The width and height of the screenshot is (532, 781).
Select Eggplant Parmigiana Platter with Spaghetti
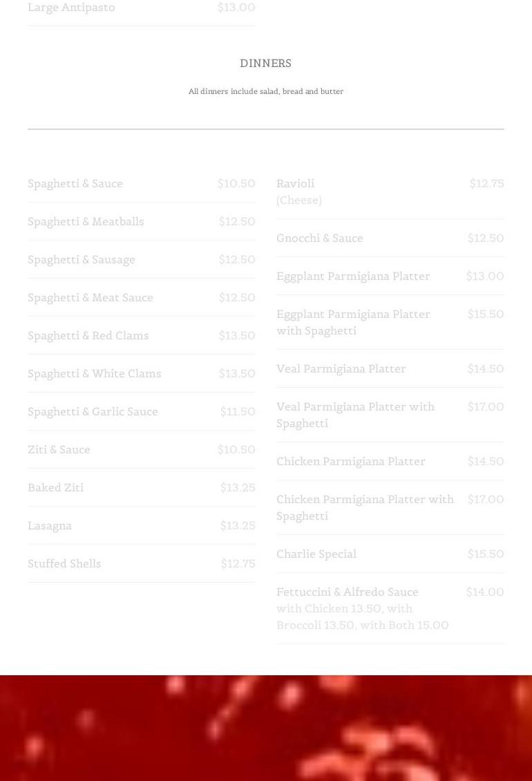coord(353,322)
